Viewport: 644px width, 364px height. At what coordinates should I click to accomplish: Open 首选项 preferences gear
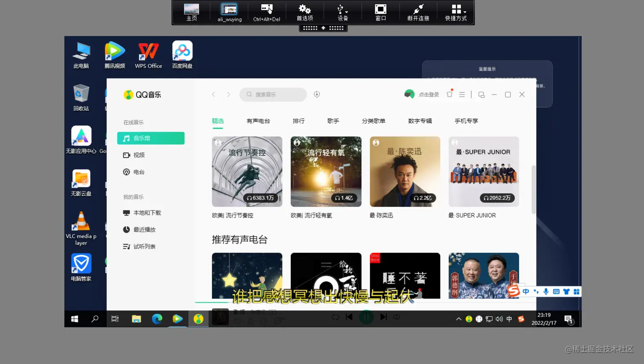tap(305, 12)
